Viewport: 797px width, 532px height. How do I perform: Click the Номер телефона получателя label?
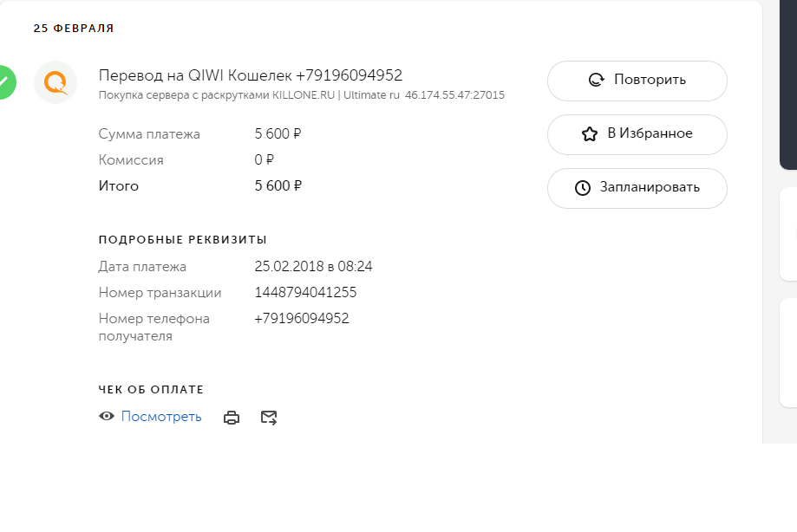[154, 328]
